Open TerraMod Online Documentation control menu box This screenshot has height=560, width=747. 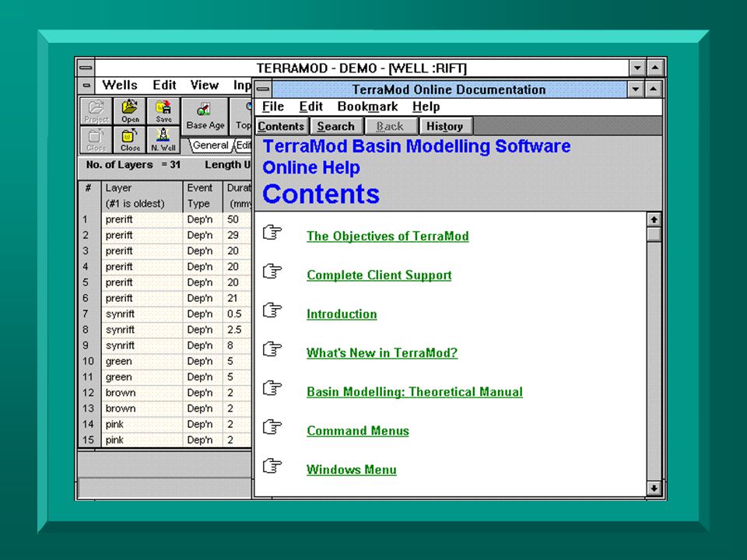pos(263,89)
